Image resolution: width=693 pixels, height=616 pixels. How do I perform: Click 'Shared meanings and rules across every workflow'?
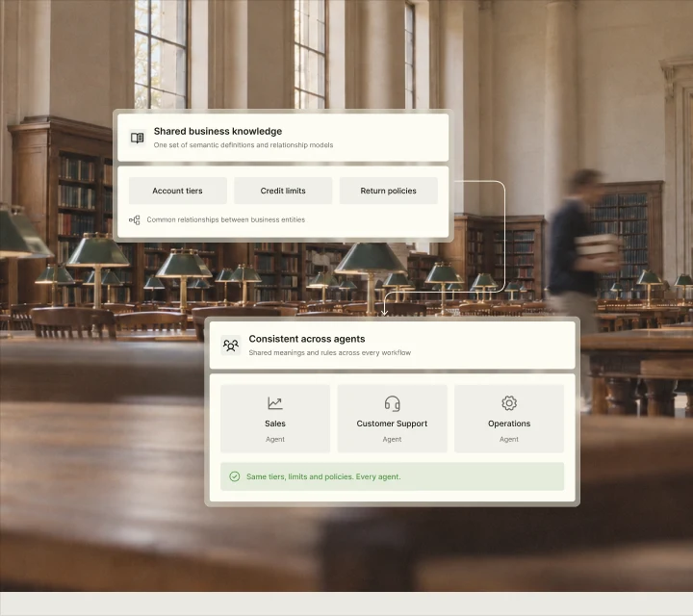tap(330, 352)
